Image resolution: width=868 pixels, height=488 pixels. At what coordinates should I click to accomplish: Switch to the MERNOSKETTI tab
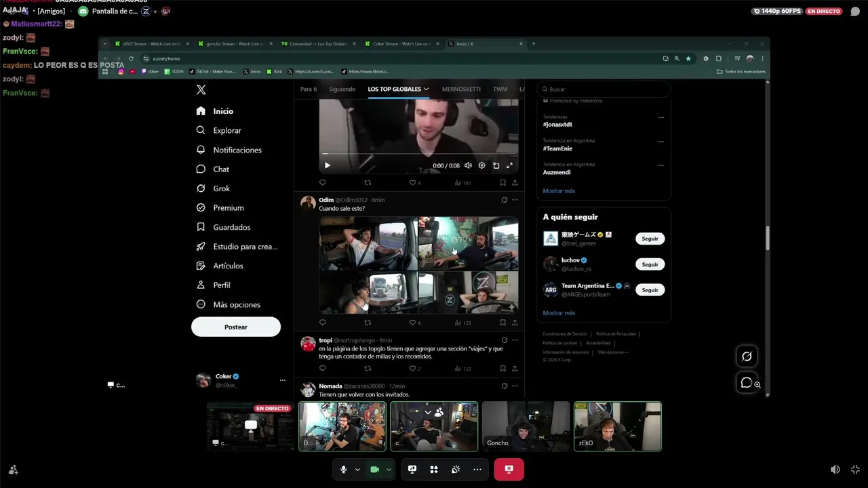(x=461, y=89)
